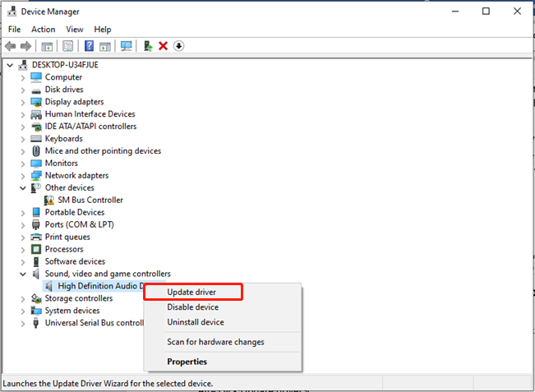
Task: Click the Disable device down-arrow icon
Action: (179, 46)
